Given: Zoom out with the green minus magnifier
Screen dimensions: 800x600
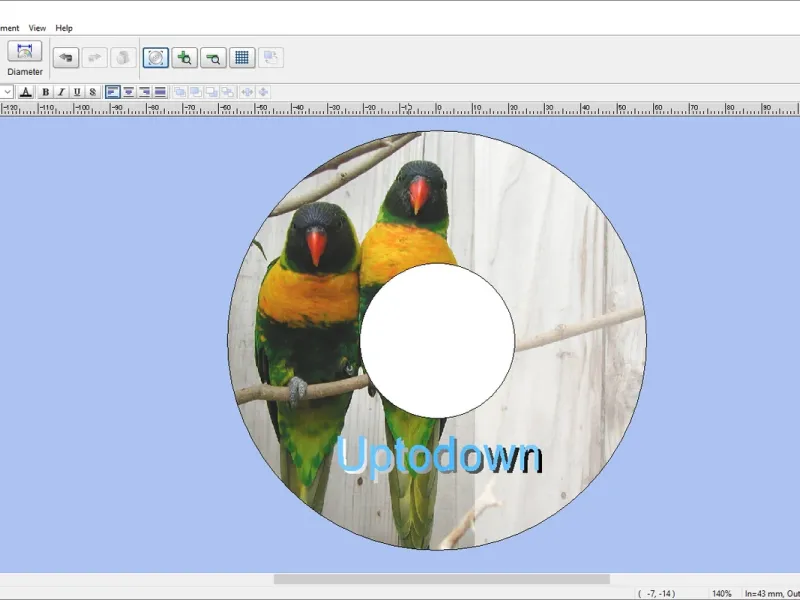Looking at the screenshot, I should (x=213, y=57).
